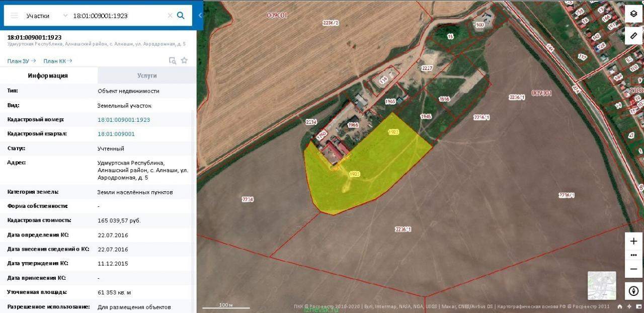Click parcel label 116 on the map
This screenshot has height=313, width=644.
(x=384, y=81)
